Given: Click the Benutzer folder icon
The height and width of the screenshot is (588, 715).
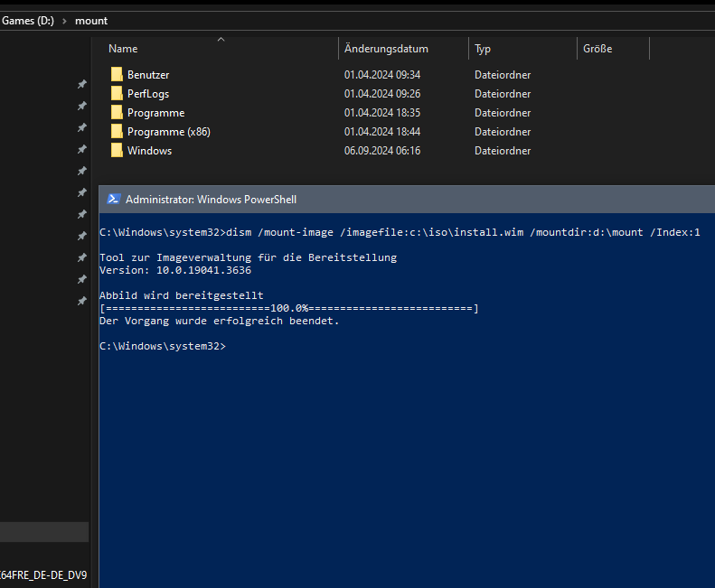Looking at the screenshot, I should pyautogui.click(x=117, y=75).
